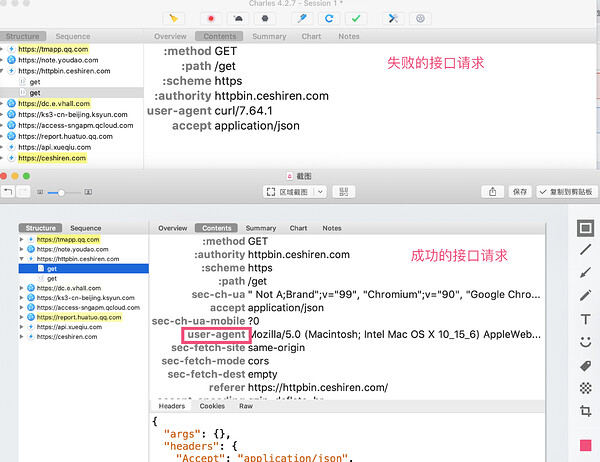Select the pencil freehand tool

[x=585, y=295]
